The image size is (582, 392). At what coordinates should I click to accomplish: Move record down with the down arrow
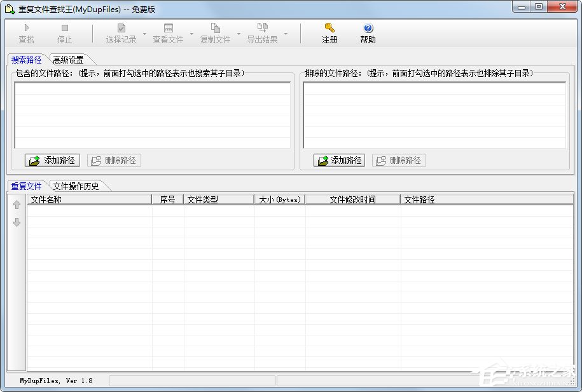pos(17,222)
